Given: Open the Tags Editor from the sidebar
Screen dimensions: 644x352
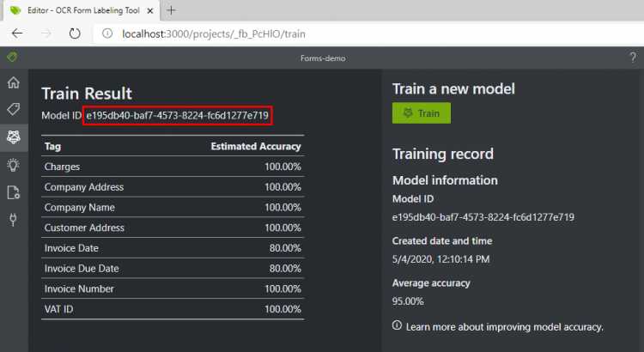Looking at the screenshot, I should (x=13, y=109).
